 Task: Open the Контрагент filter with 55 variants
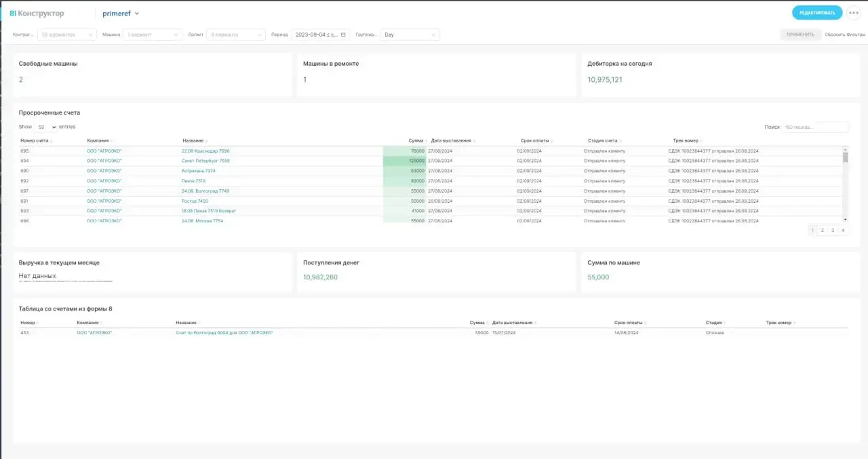pyautogui.click(x=67, y=35)
